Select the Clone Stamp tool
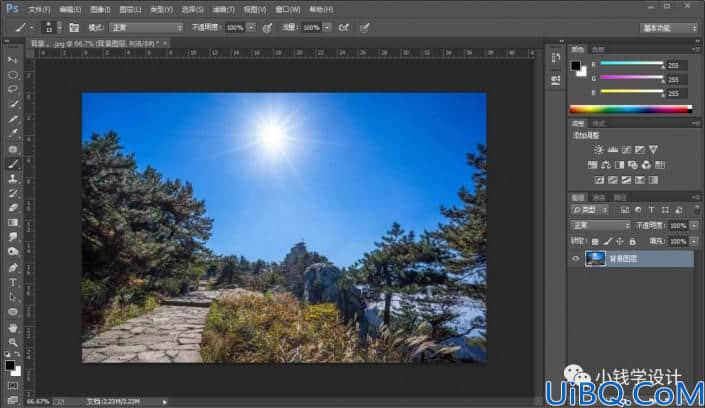The image size is (705, 408). (x=13, y=178)
